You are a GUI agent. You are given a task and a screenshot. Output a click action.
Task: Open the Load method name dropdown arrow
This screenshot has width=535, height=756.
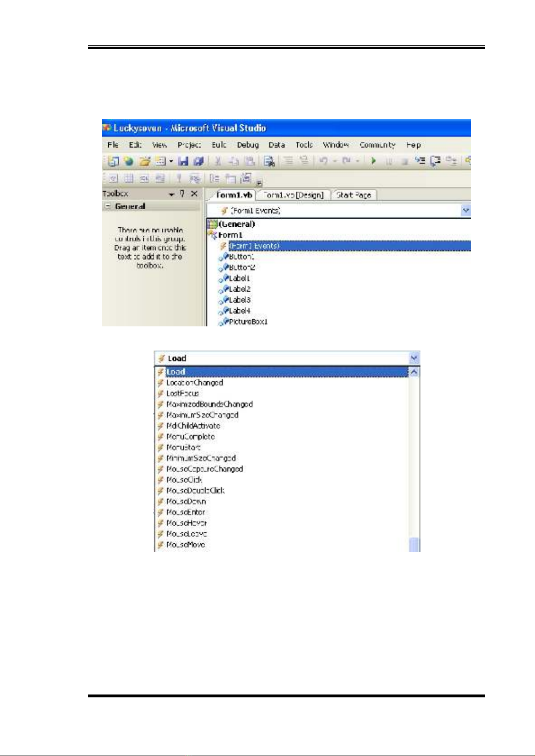point(414,358)
